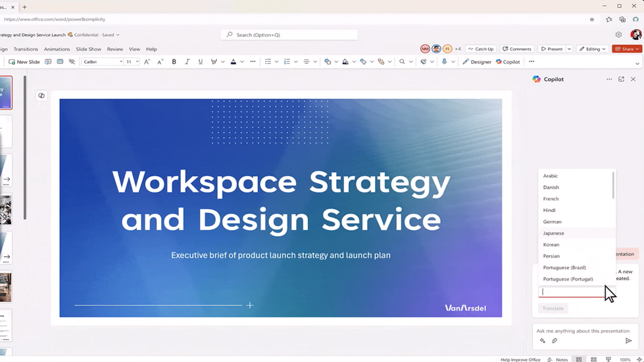Click the Catch Up button

(481, 49)
